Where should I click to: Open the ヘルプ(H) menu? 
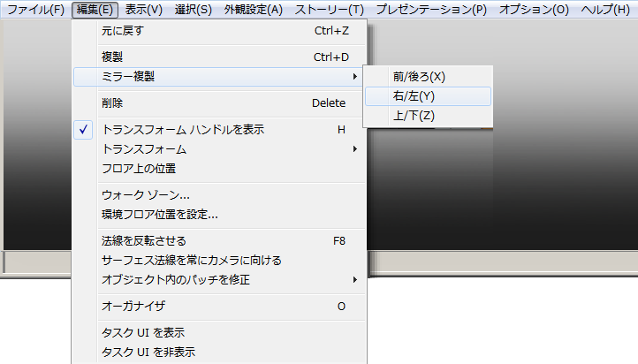pos(605,10)
